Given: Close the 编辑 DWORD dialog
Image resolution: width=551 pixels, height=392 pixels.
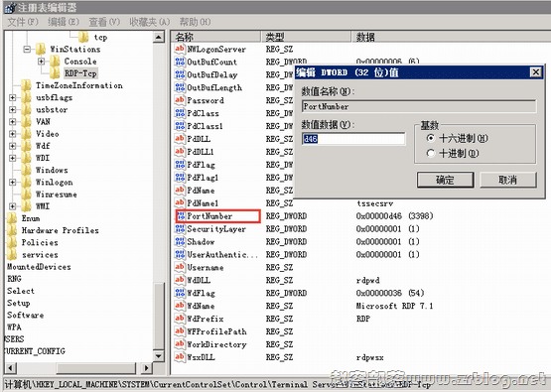Looking at the screenshot, I should pos(535,72).
